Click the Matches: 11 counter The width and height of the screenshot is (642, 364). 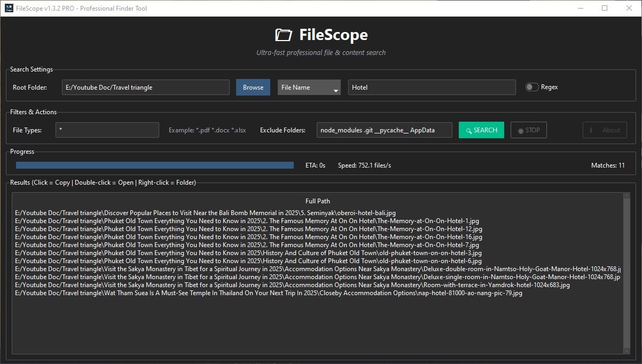608,165
